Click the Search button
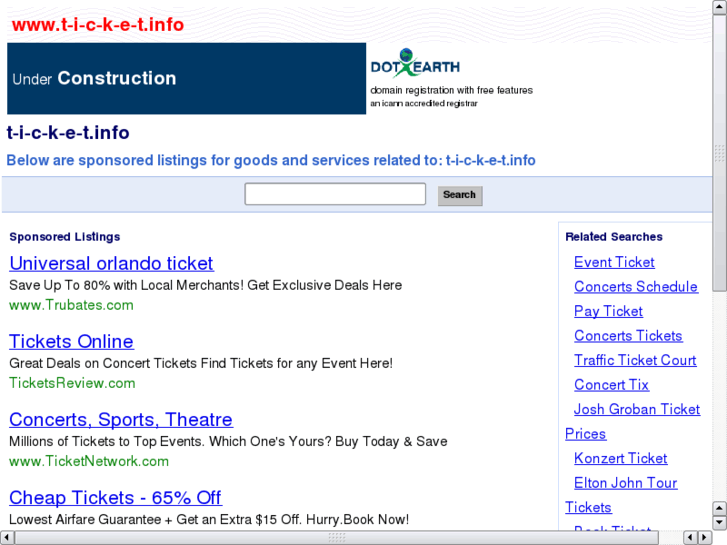This screenshot has width=727, height=545. click(459, 195)
